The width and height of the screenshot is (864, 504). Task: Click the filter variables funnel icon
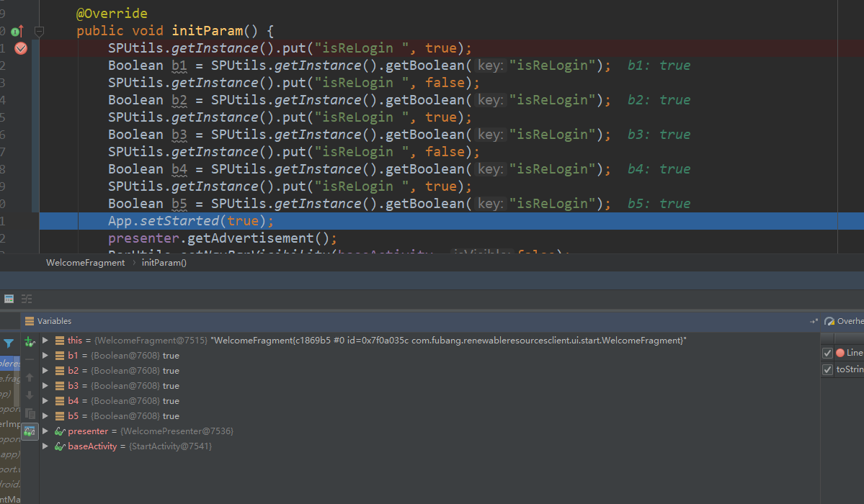pyautogui.click(x=7, y=343)
